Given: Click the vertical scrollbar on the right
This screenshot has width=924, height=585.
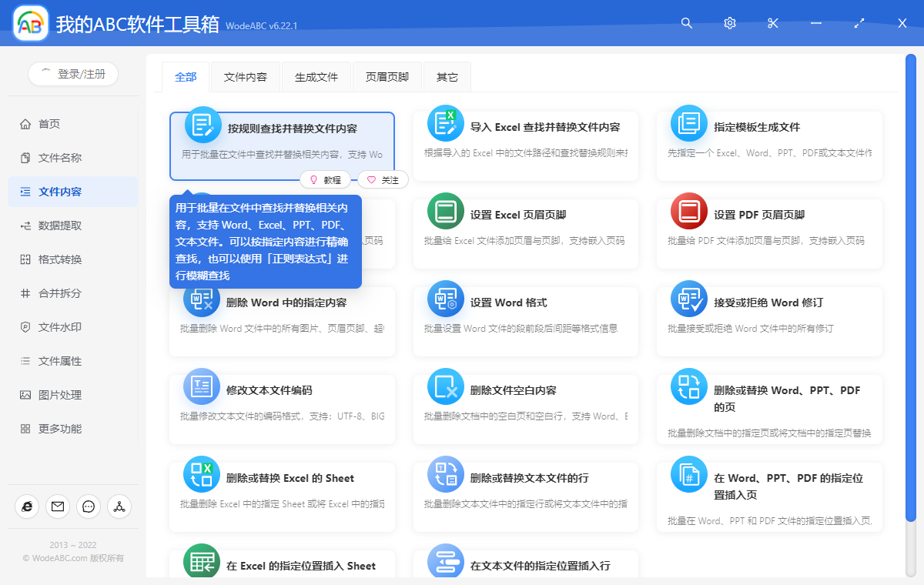Looking at the screenshot, I should point(911,292).
